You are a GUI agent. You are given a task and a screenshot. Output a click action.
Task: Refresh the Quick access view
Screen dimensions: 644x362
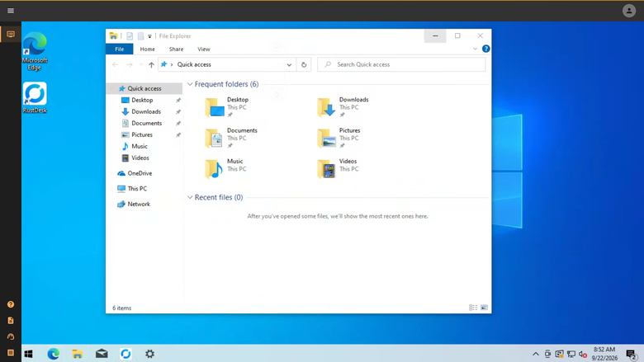[304, 65]
